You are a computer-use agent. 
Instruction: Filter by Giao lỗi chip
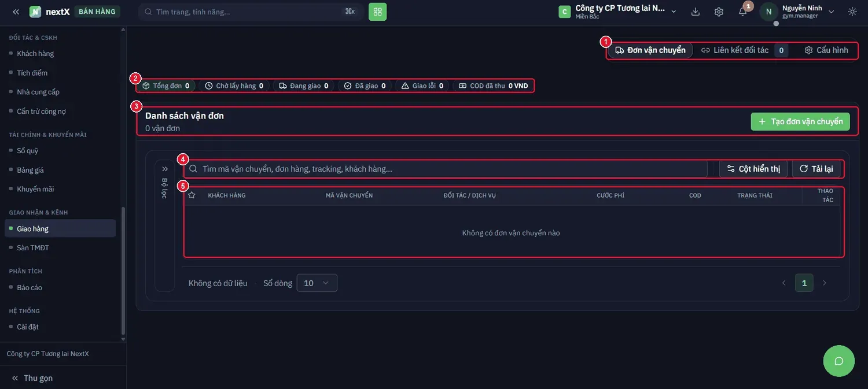[422, 86]
